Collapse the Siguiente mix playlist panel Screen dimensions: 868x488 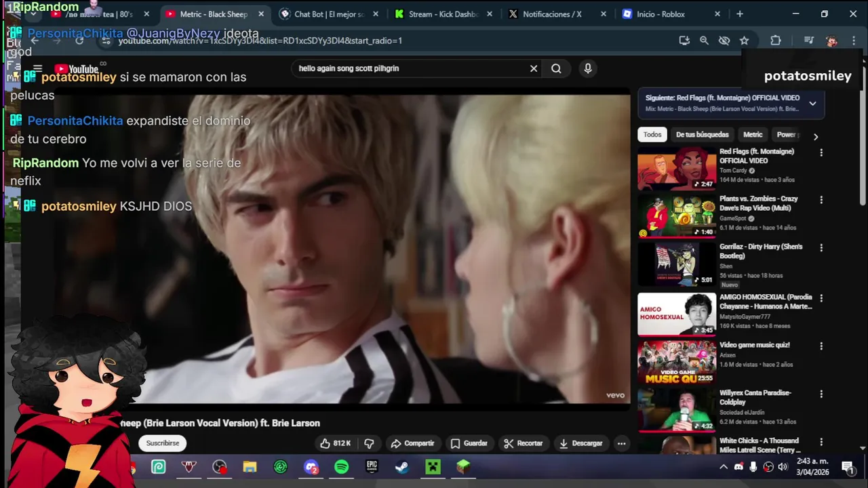pyautogui.click(x=812, y=104)
